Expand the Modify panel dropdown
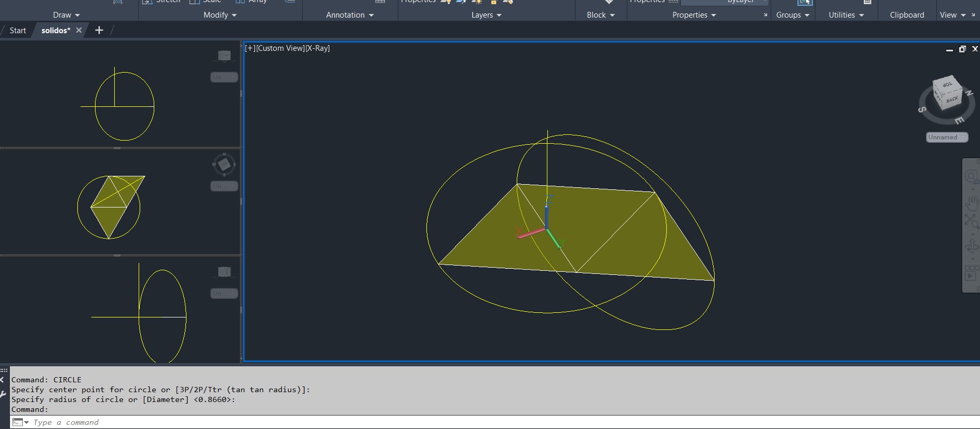980x429 pixels. pyautogui.click(x=220, y=15)
